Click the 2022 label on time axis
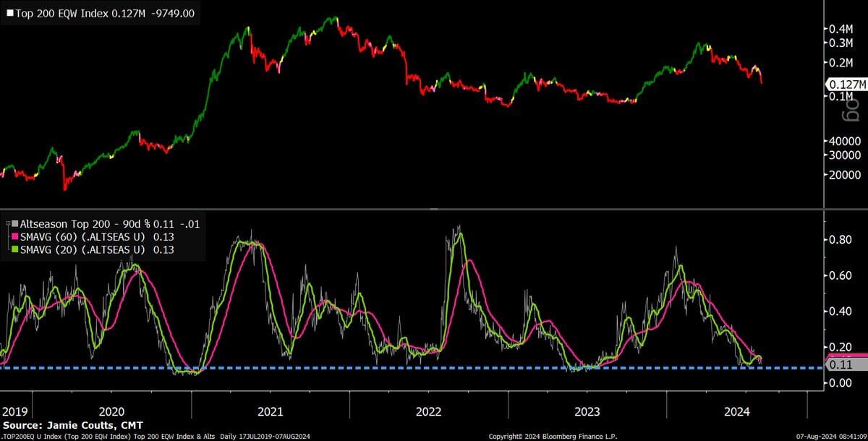The image size is (868, 441). pyautogui.click(x=429, y=411)
